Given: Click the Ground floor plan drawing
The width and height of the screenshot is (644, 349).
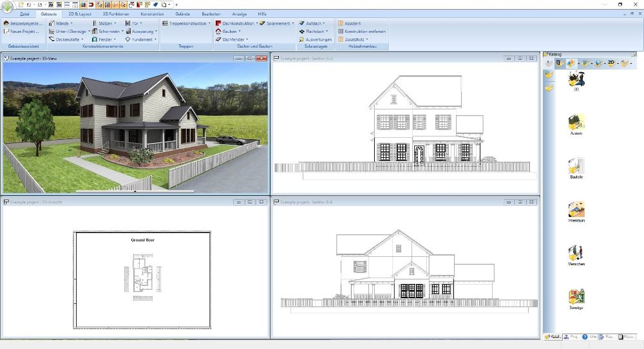Looking at the screenshot, I should pos(142,275).
